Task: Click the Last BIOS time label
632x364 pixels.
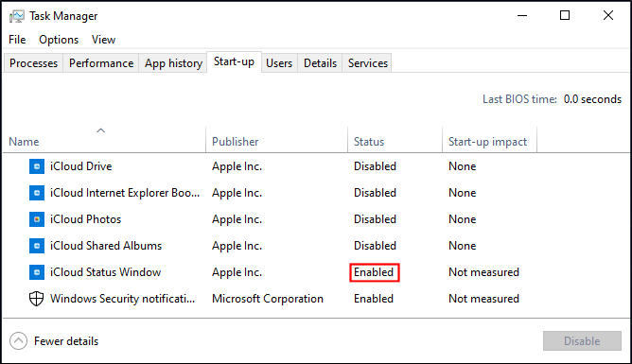Action: tap(520, 99)
